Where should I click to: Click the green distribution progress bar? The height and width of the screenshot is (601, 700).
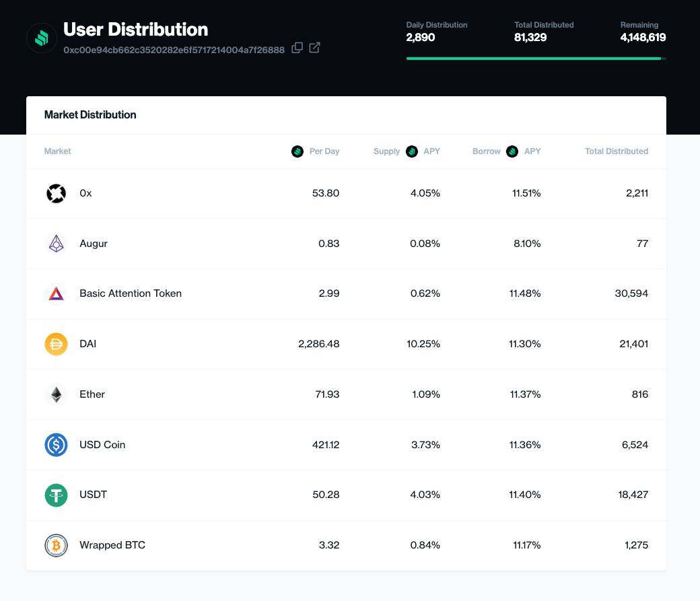pyautogui.click(x=533, y=59)
